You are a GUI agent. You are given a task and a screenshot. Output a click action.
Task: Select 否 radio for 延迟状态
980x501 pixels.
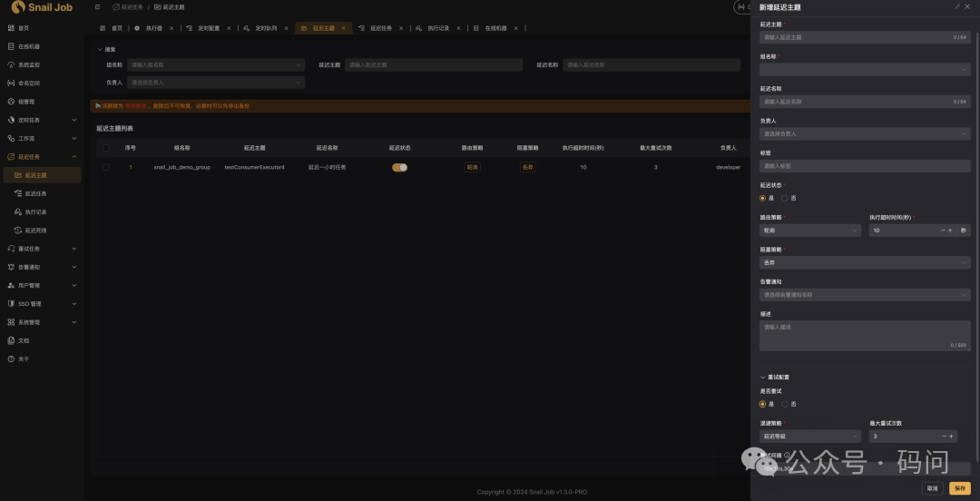coord(785,198)
